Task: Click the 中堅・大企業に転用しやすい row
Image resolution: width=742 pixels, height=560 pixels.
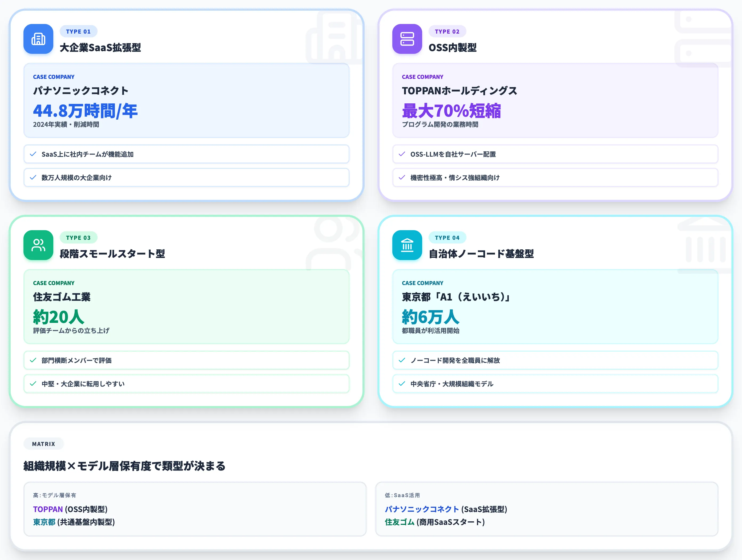Action: (187, 384)
